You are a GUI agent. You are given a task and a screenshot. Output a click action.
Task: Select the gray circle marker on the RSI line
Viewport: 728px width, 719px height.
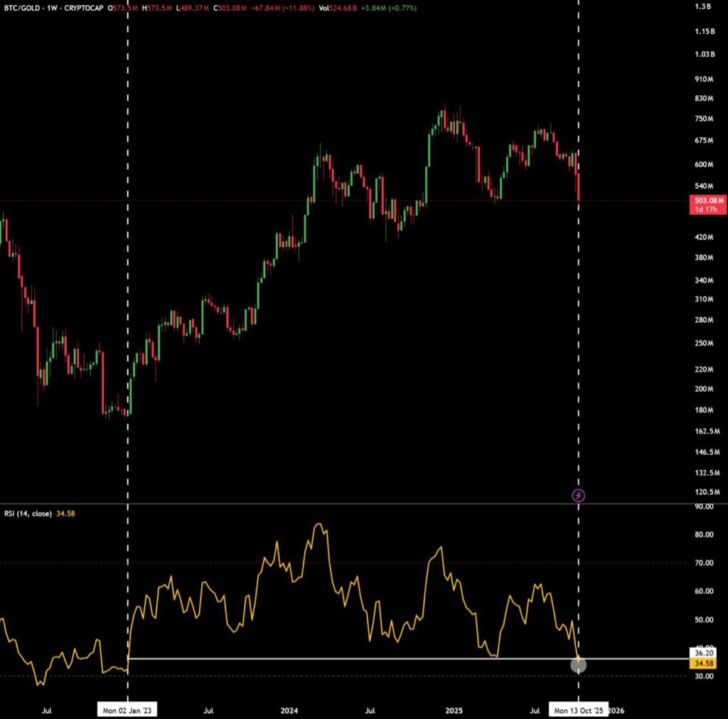[578, 666]
